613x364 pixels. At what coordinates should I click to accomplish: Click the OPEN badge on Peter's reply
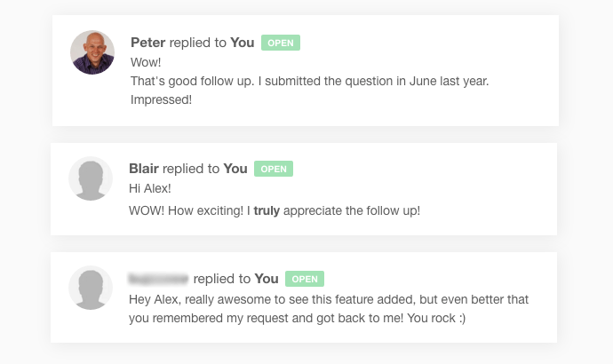tap(281, 43)
